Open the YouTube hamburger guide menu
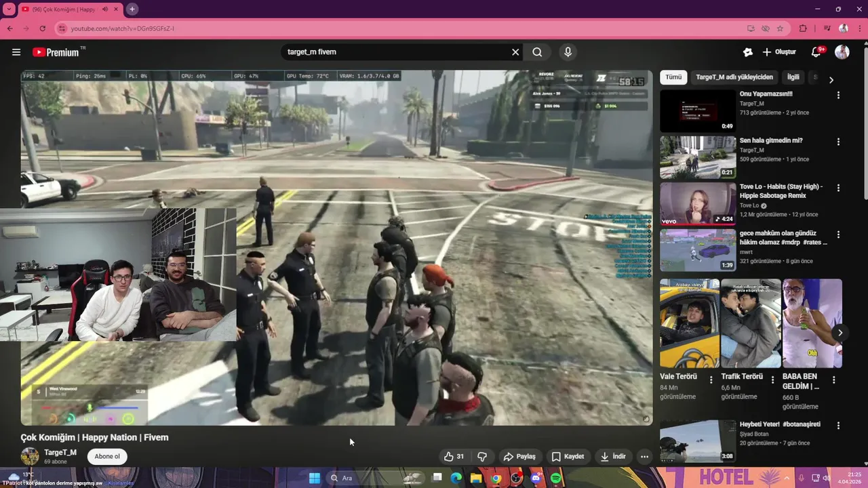The image size is (868, 488). 16,52
